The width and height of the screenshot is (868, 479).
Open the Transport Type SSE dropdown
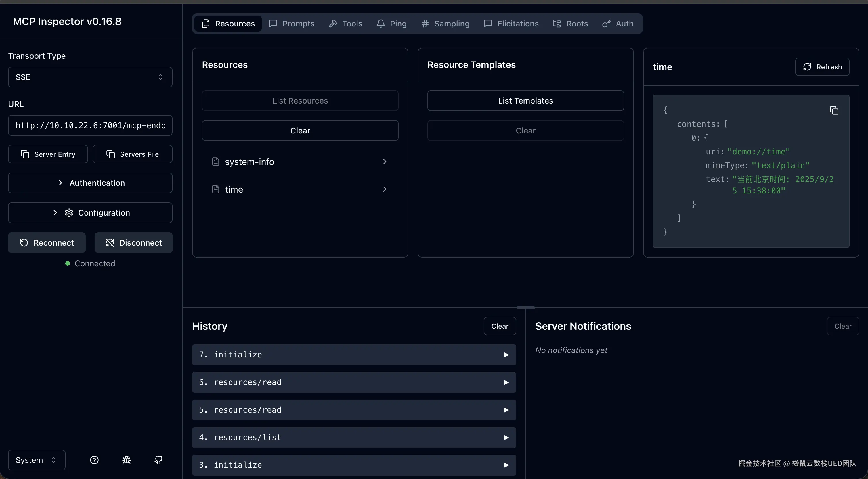pos(90,77)
